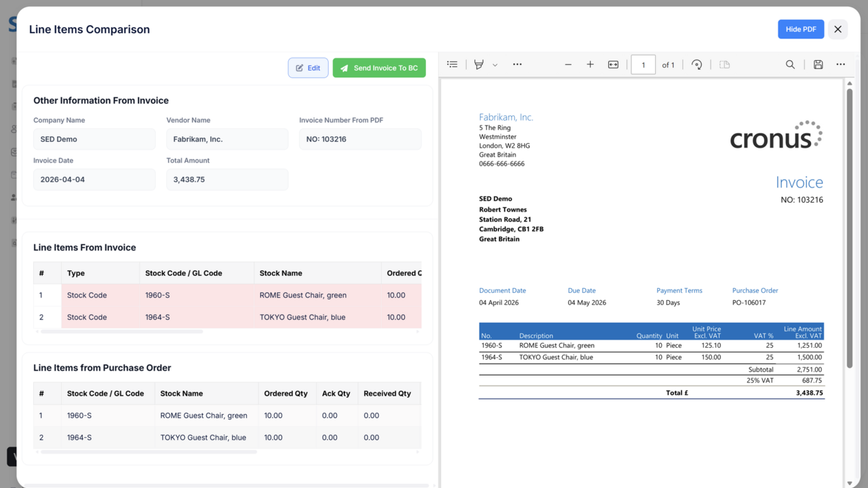Click the Ordered Qty header in purchase order table

[286, 393]
